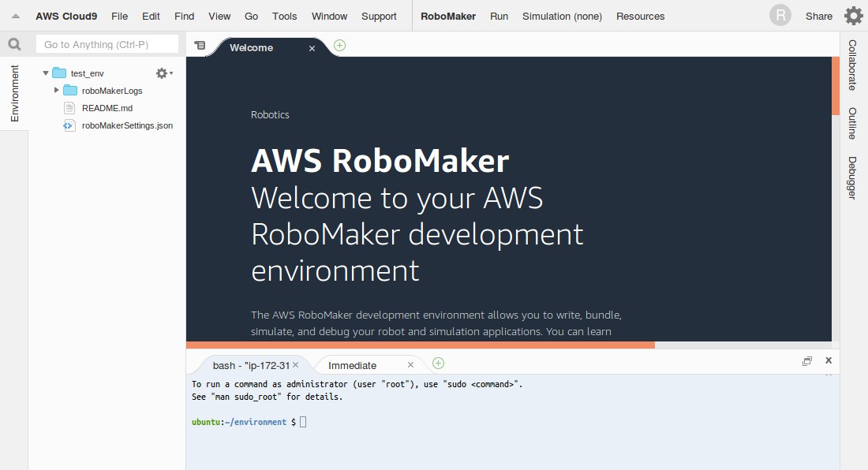Click the Robotics label text
Image resolution: width=868 pixels, height=470 pixels.
tap(270, 115)
